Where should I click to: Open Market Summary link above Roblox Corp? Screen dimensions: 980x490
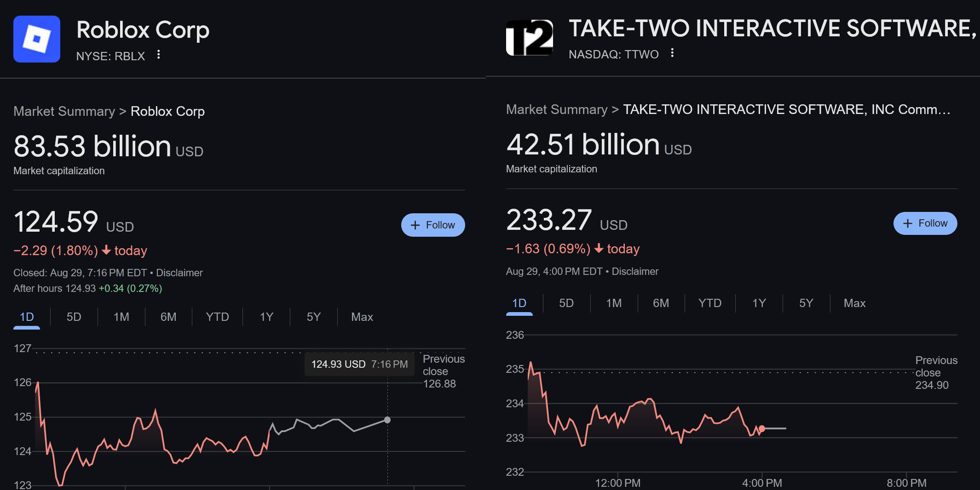point(64,111)
